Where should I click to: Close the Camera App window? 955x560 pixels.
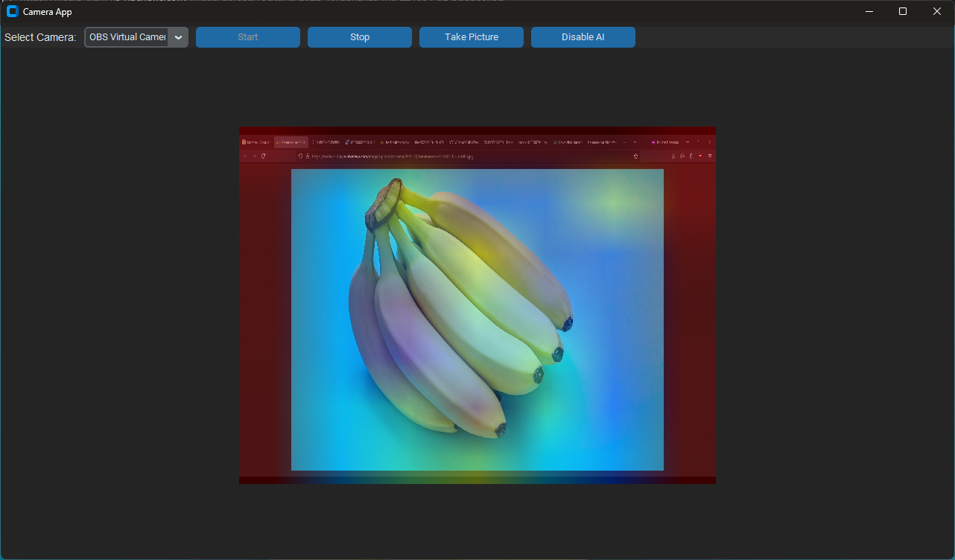pos(937,11)
